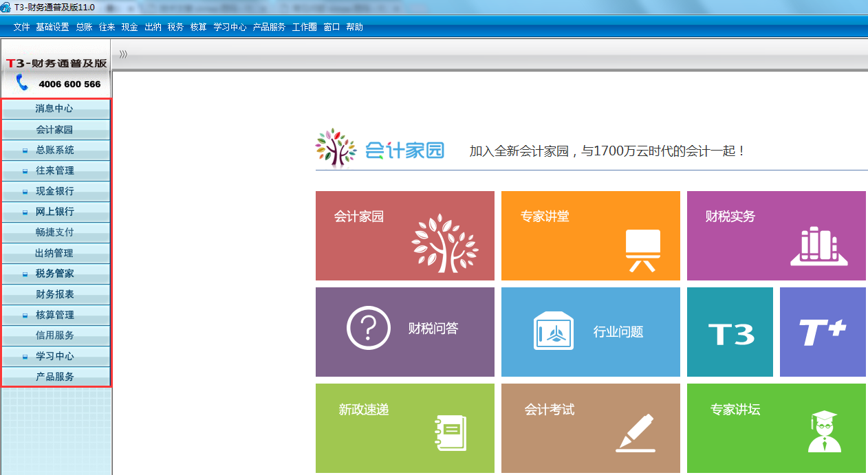Select 畅捷支付 in the sidebar
Screen dimensions: 868x475
pyautogui.click(x=55, y=232)
